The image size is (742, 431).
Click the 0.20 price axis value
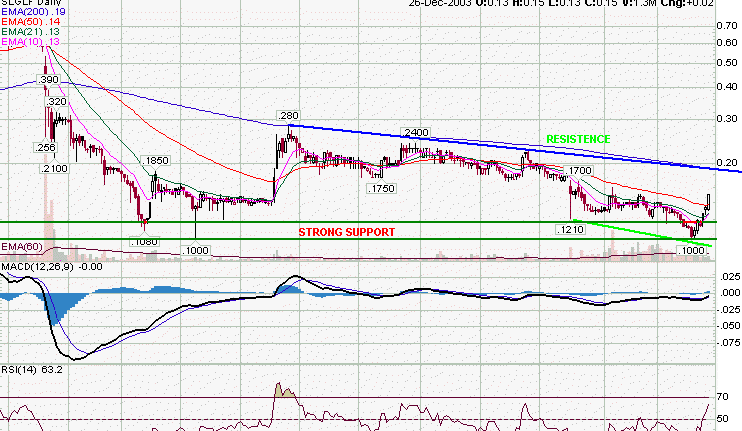727,162
